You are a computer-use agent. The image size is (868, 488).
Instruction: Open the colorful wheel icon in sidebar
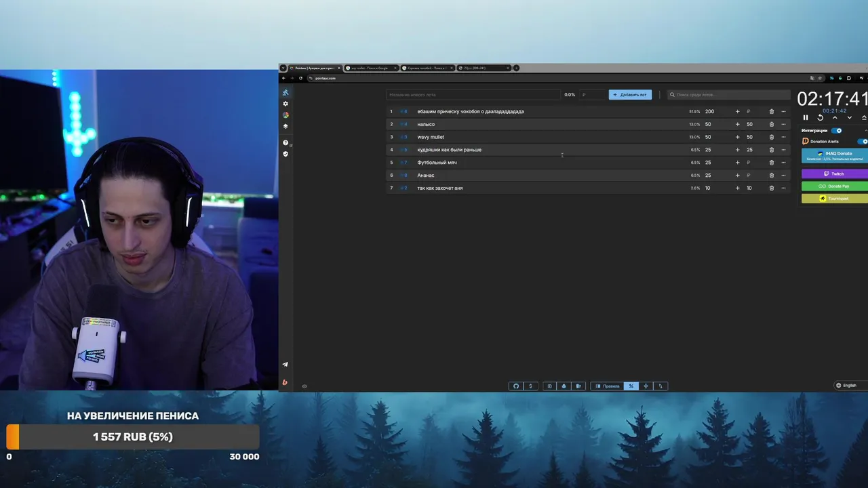pos(285,115)
